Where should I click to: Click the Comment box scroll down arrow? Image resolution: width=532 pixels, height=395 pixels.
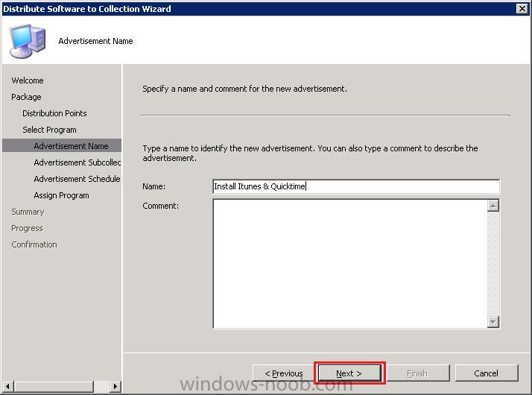point(493,322)
